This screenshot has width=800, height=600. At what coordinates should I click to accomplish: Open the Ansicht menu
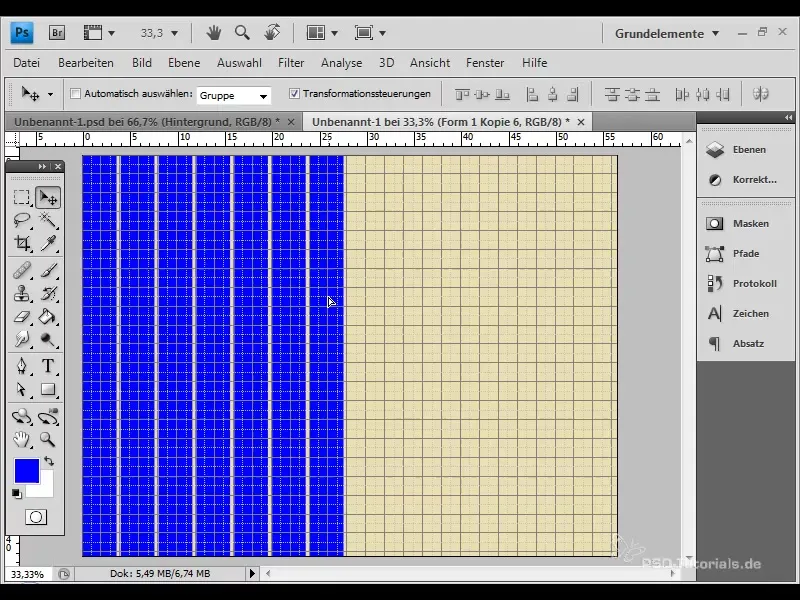[x=430, y=63]
